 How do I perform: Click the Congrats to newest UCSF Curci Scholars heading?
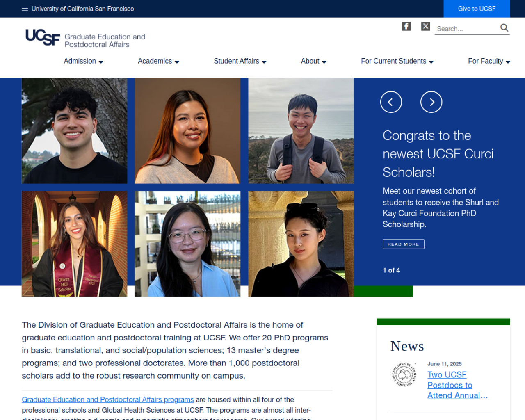tap(438, 154)
